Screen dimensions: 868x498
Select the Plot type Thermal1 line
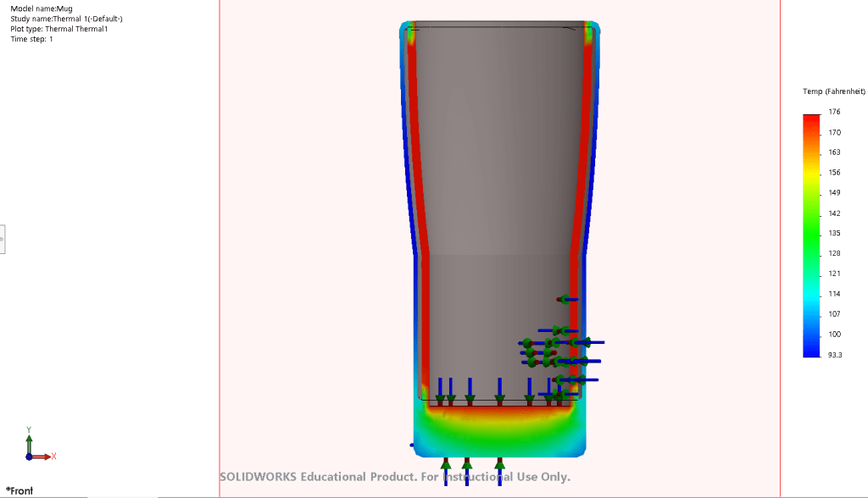(x=58, y=29)
